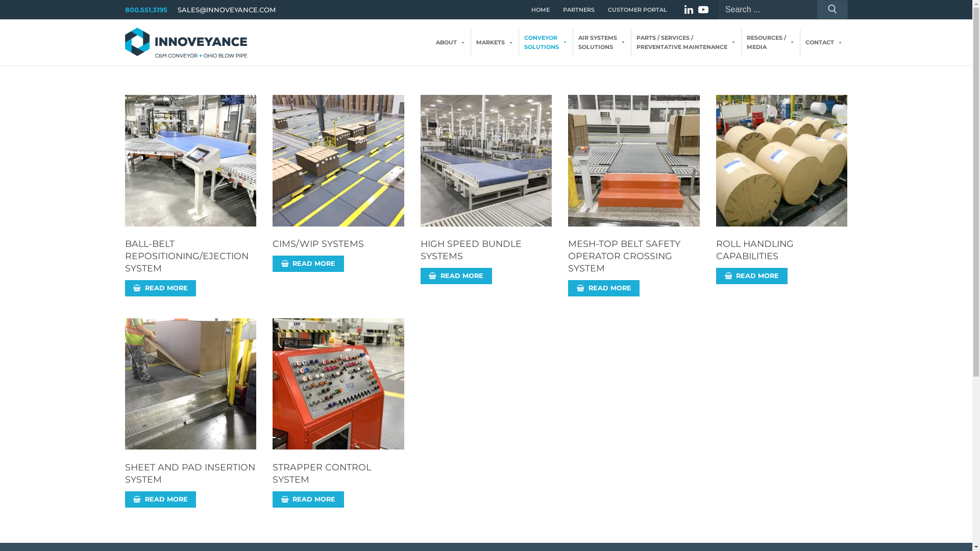This screenshot has height=551, width=980.
Task: Click the ROLL HANDLING CAPABILITIES title
Action: (755, 250)
